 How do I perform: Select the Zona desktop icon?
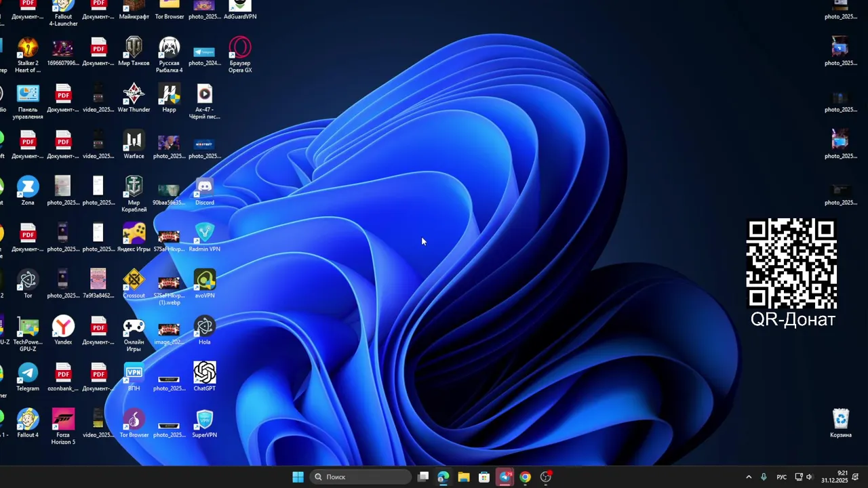pos(28,191)
